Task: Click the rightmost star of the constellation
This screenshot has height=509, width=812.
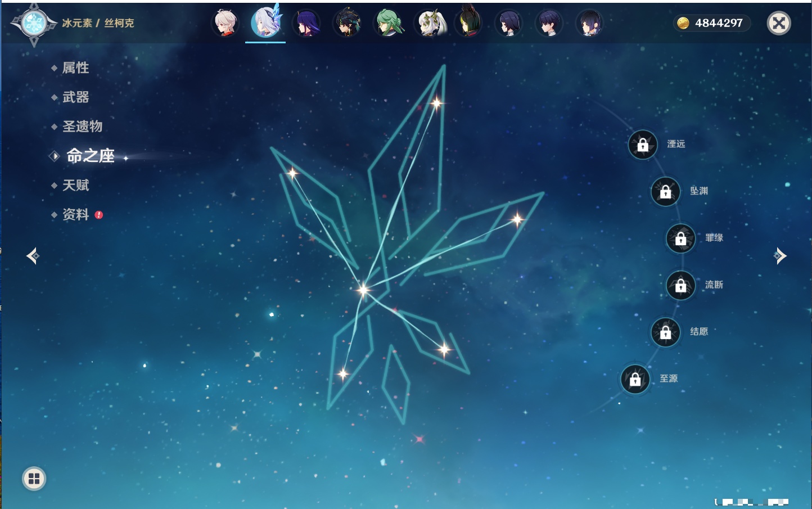Action: tap(517, 219)
